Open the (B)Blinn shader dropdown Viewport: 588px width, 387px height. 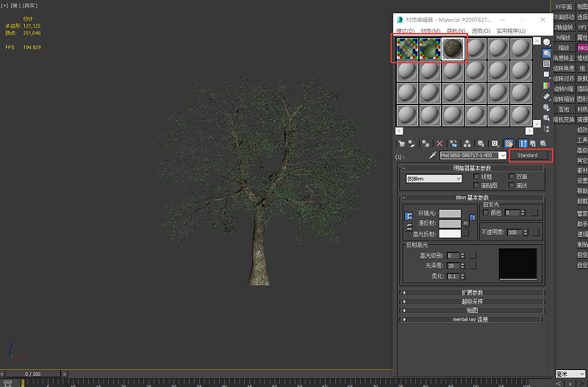[x=434, y=179]
